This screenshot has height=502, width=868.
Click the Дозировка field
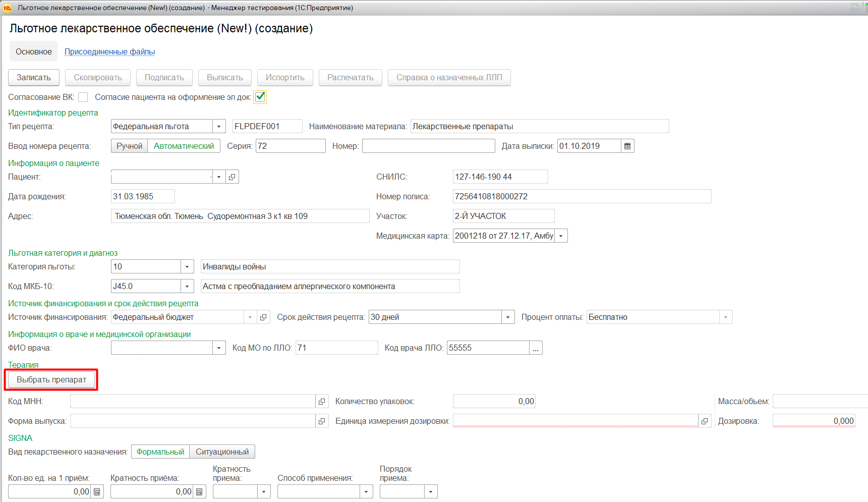pos(814,421)
